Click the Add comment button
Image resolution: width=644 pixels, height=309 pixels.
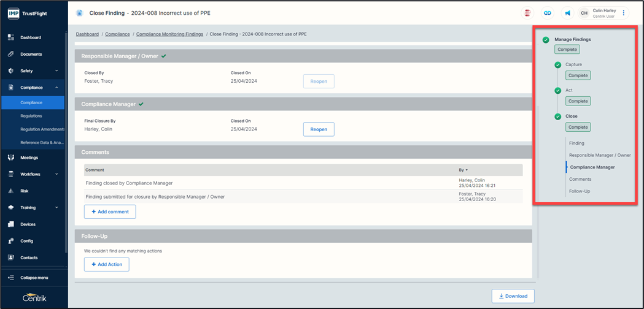(x=110, y=212)
